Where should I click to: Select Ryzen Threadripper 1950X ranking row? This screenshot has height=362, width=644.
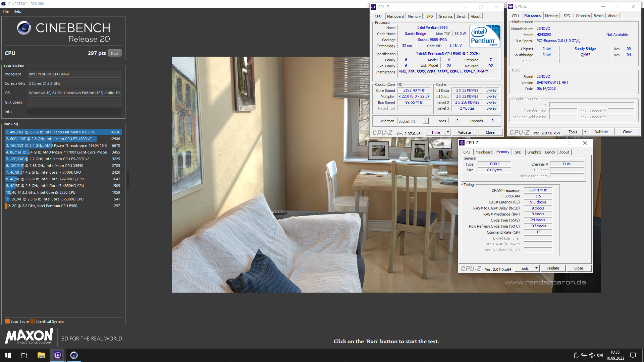click(x=63, y=145)
